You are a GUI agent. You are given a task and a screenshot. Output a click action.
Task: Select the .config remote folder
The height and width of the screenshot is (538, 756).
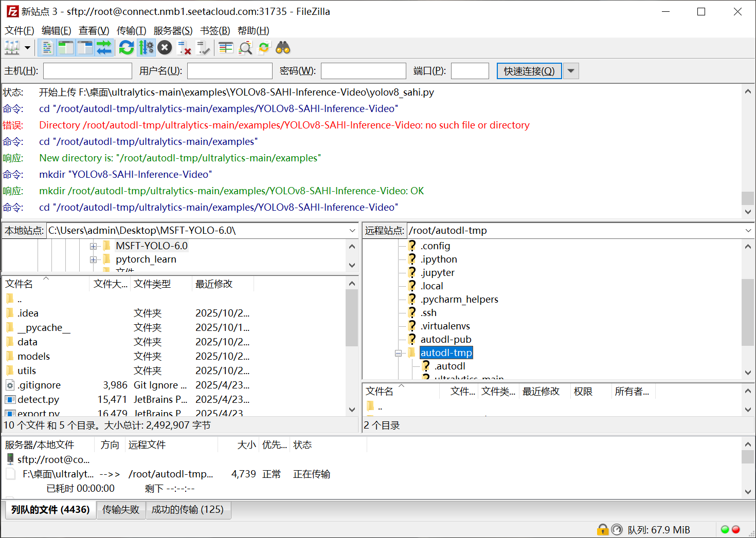[435, 246]
